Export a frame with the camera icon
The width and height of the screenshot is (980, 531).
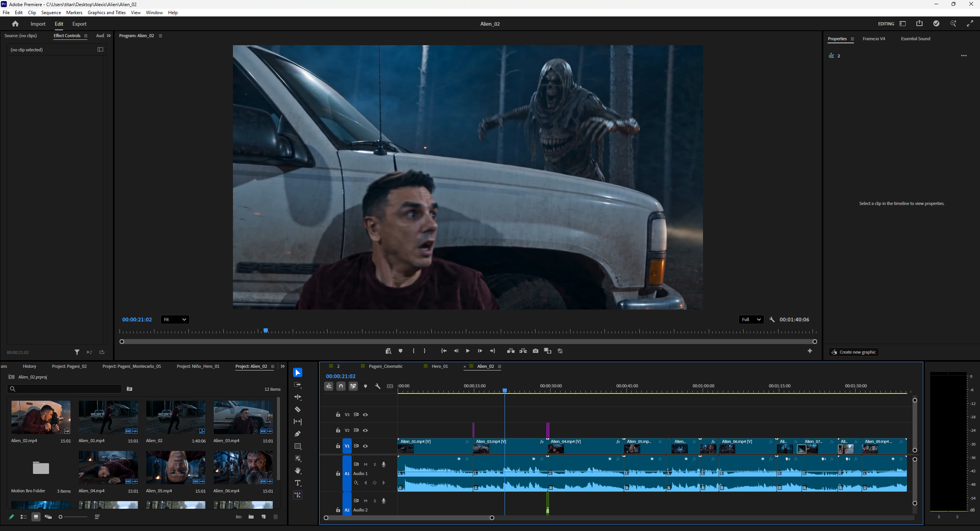[536, 351]
